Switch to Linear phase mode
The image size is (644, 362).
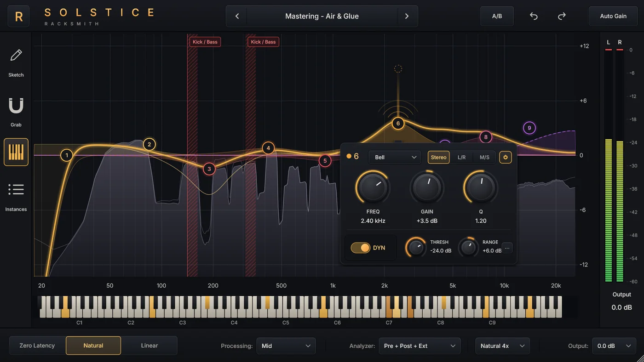149,345
